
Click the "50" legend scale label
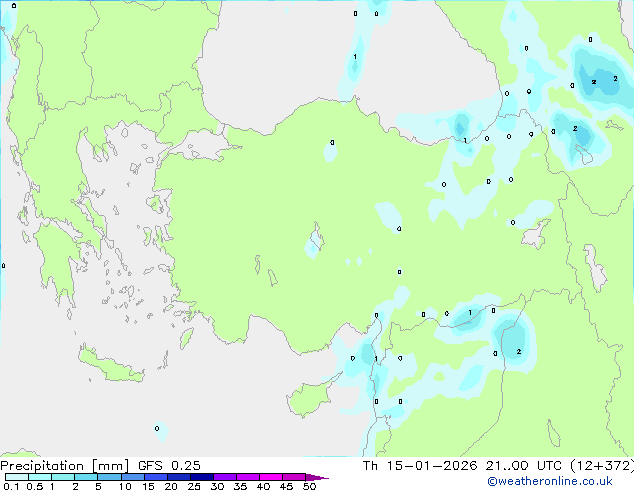pos(309,486)
